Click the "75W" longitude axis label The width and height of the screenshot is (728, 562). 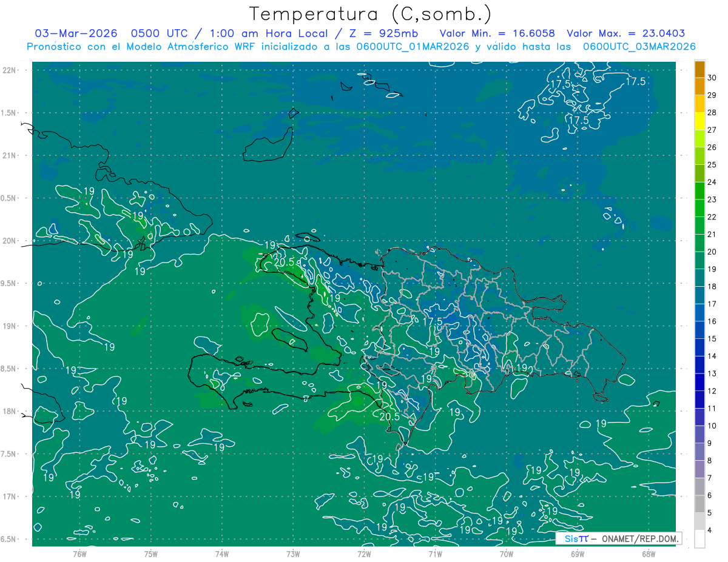pos(151,554)
